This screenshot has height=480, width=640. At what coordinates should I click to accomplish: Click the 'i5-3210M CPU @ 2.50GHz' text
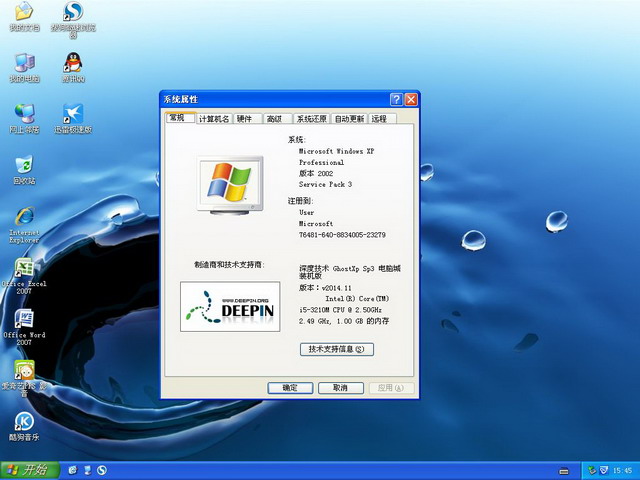pos(340,310)
